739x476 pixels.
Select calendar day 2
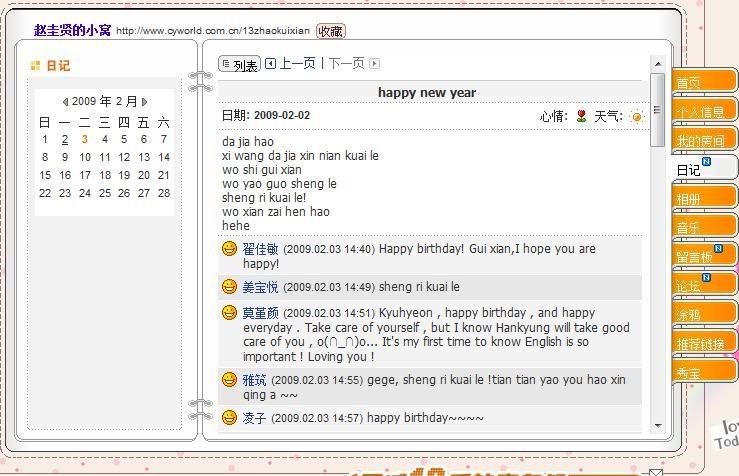click(x=65, y=140)
